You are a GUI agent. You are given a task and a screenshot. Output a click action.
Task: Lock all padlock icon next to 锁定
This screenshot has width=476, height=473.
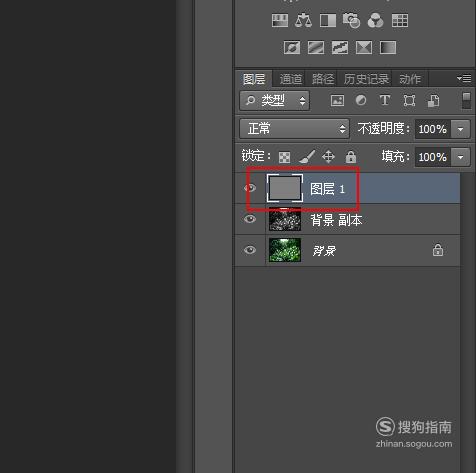click(x=351, y=156)
